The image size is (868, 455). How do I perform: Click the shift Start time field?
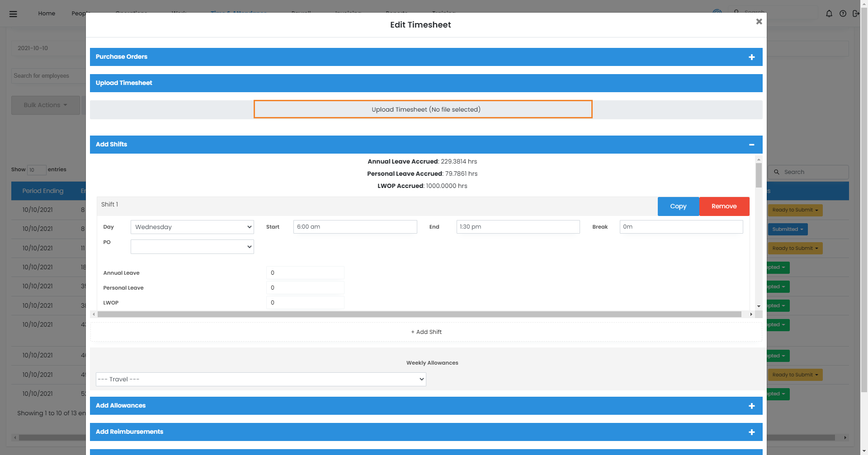tap(355, 227)
